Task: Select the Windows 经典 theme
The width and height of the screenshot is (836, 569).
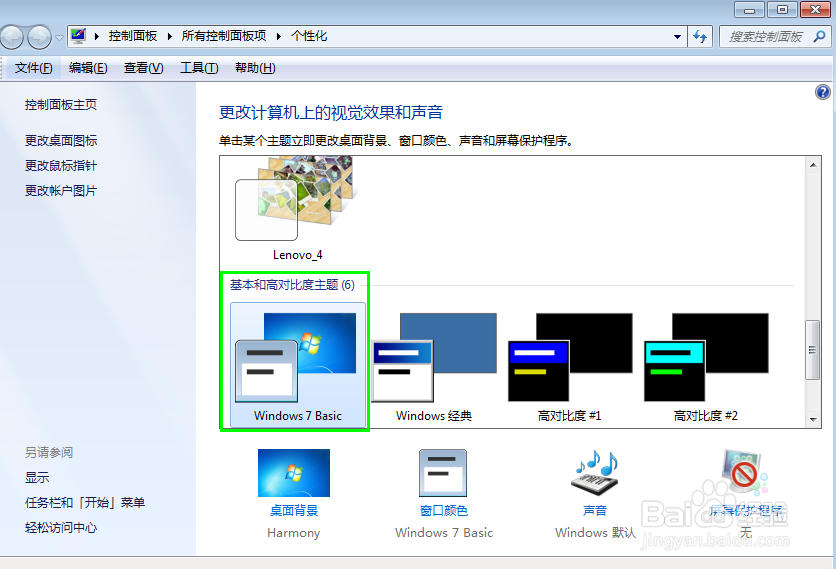Action: (x=434, y=365)
